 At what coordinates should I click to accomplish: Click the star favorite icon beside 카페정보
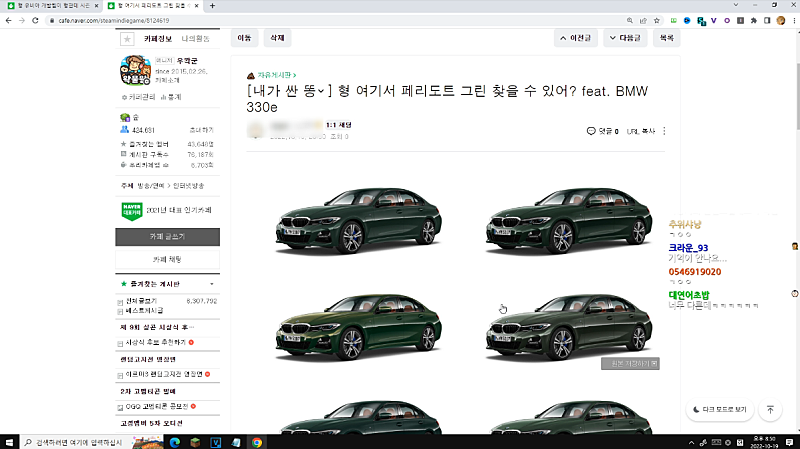point(127,39)
